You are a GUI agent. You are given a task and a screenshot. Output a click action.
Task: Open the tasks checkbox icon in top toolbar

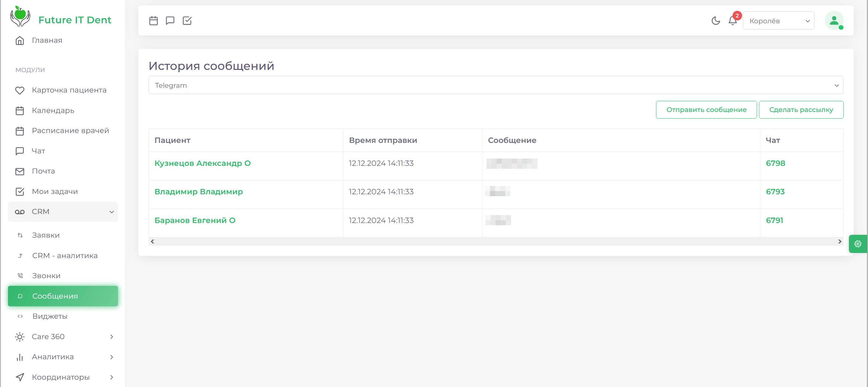pos(187,20)
